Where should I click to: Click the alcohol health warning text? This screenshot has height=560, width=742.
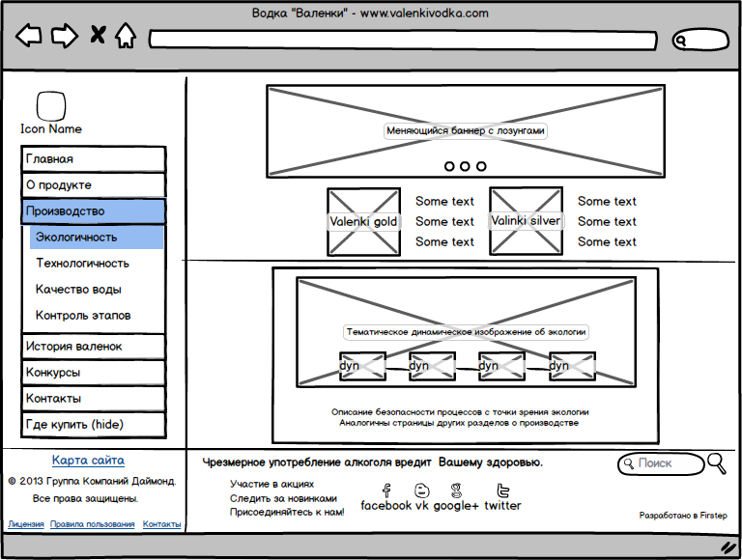(372, 462)
